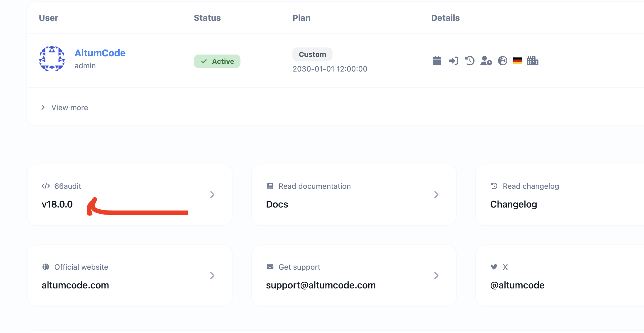Open the Changelog link
The height and width of the screenshot is (333, 644).
click(513, 204)
